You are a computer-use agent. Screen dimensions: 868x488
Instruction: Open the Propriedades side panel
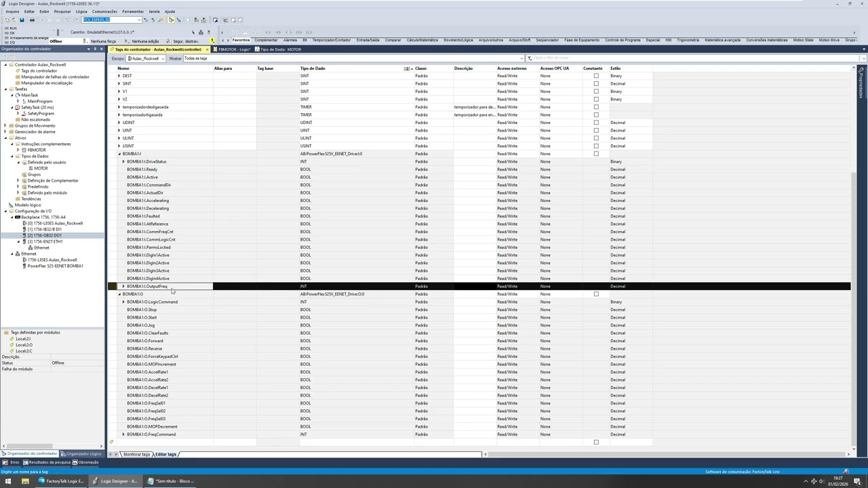tap(863, 85)
